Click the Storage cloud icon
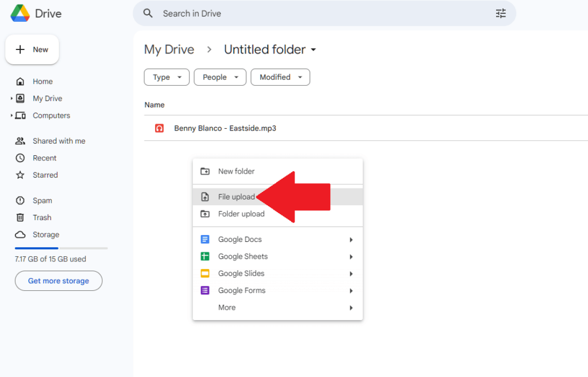This screenshot has height=377, width=588. (x=20, y=234)
